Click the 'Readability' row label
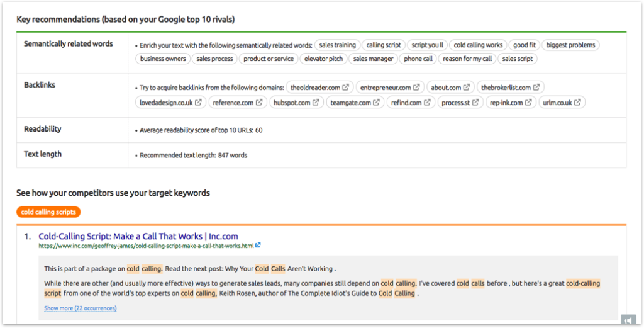The image size is (644, 328). click(43, 128)
